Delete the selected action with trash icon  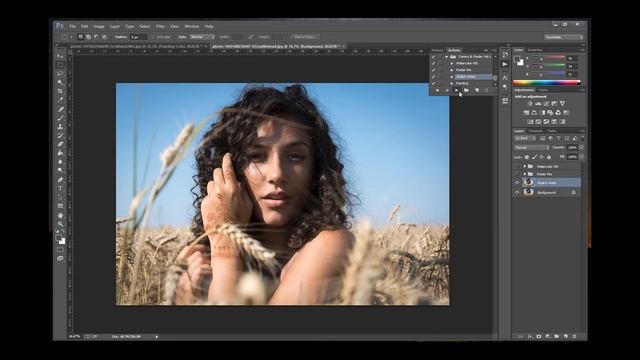click(x=486, y=90)
